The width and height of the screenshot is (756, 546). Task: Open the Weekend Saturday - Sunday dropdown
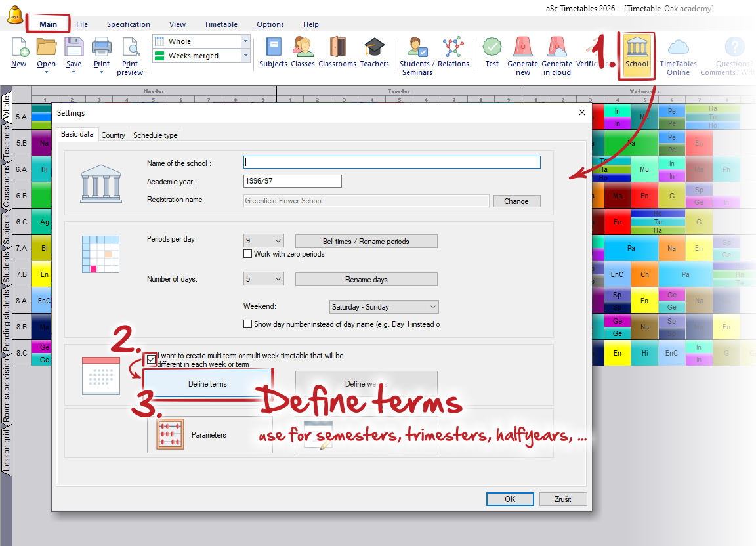pos(384,307)
